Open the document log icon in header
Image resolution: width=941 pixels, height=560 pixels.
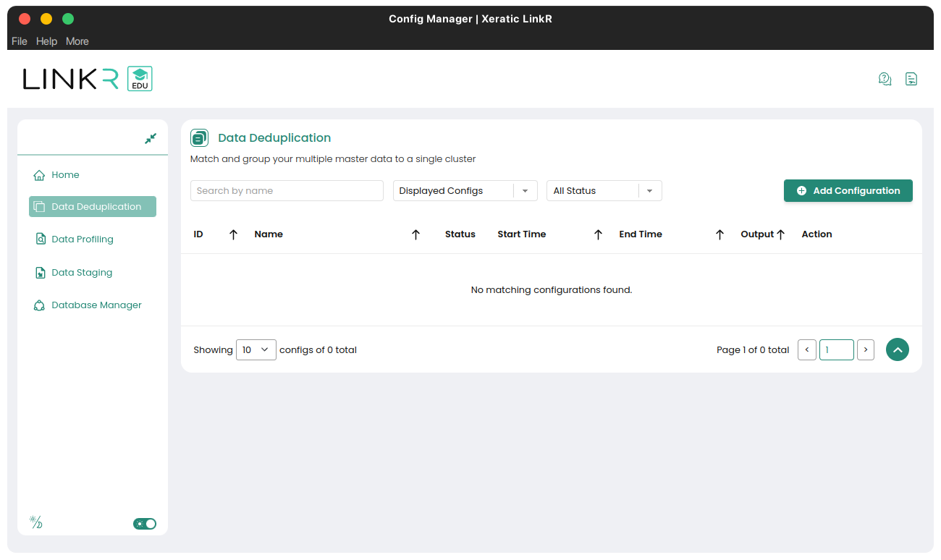click(911, 79)
